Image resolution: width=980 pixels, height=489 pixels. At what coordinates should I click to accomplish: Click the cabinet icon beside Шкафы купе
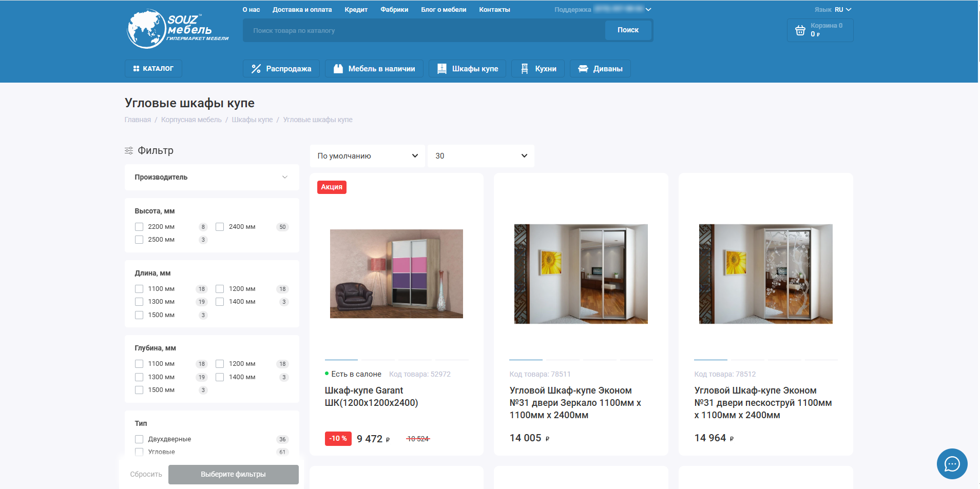tap(441, 69)
